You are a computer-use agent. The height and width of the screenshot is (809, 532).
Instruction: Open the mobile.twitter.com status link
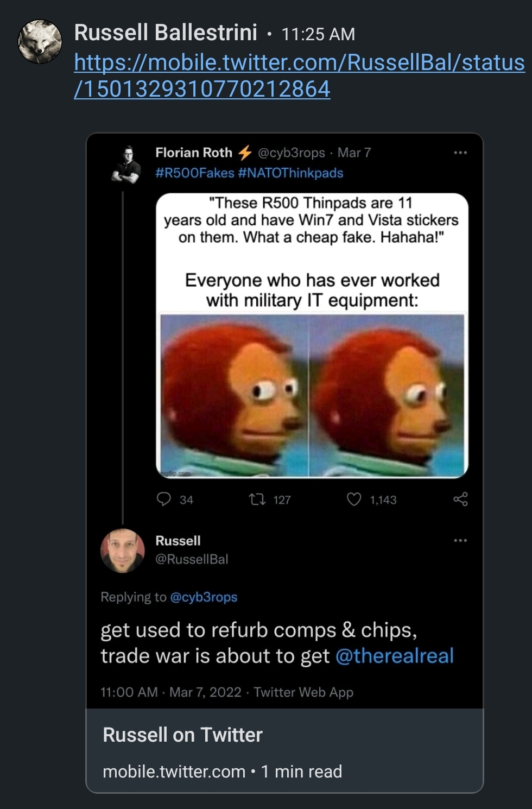click(x=299, y=75)
